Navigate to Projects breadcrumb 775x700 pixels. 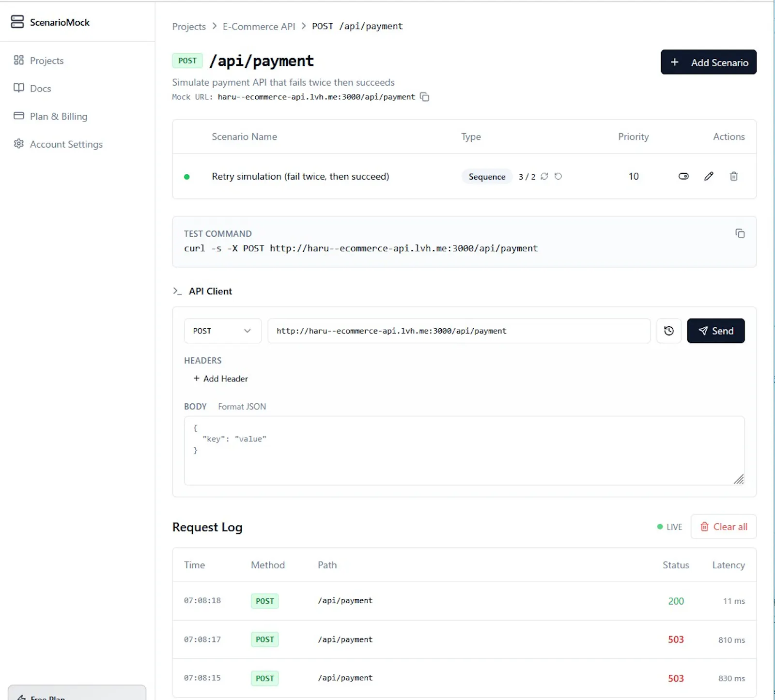(189, 26)
